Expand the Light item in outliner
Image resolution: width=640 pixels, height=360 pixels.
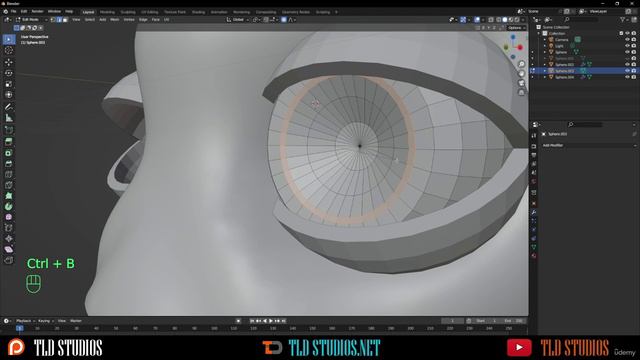[544, 46]
